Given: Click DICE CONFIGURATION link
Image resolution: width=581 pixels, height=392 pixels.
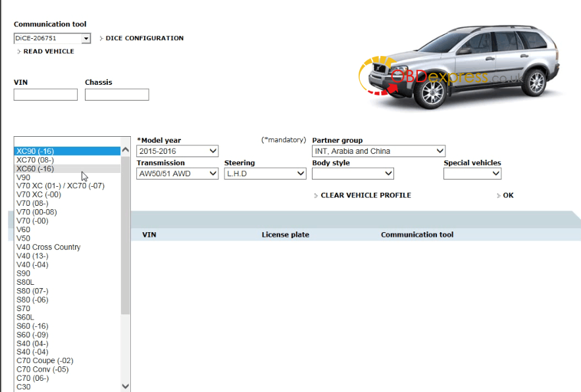Looking at the screenshot, I should 145,38.
